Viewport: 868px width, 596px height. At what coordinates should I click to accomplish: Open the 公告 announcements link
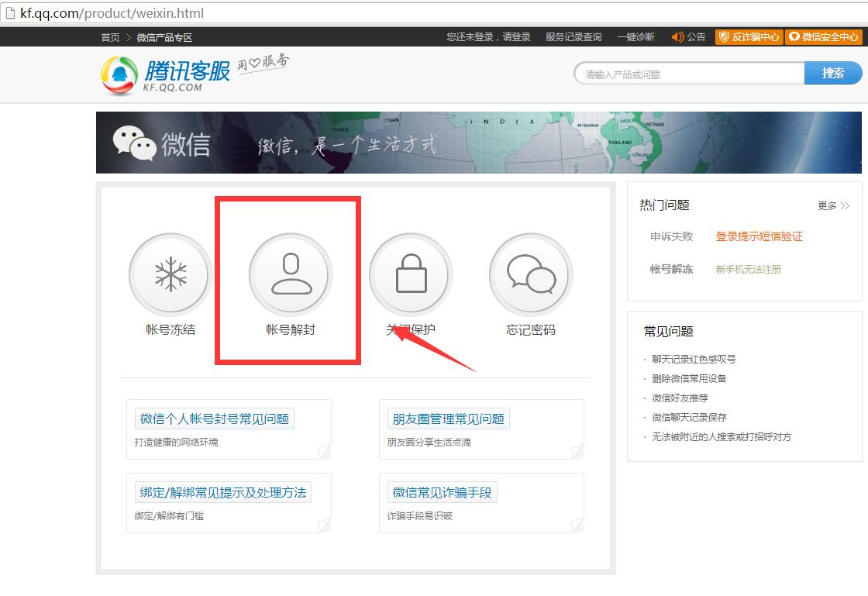click(x=697, y=37)
